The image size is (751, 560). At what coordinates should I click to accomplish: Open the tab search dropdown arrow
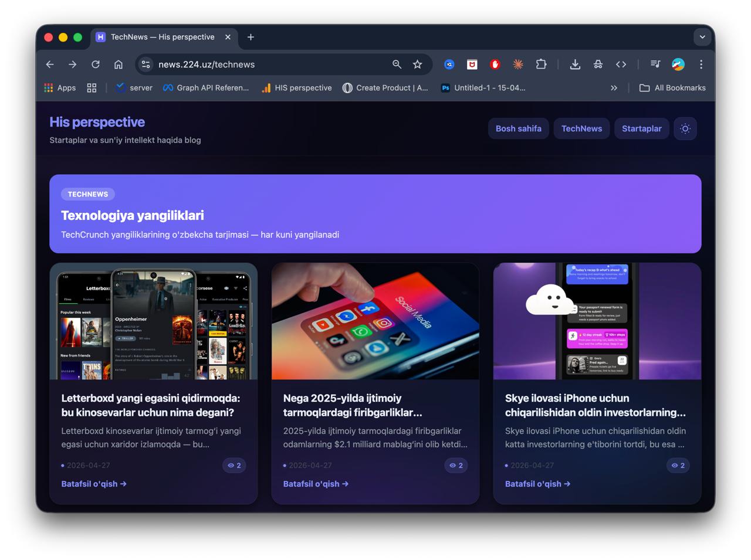pos(702,37)
